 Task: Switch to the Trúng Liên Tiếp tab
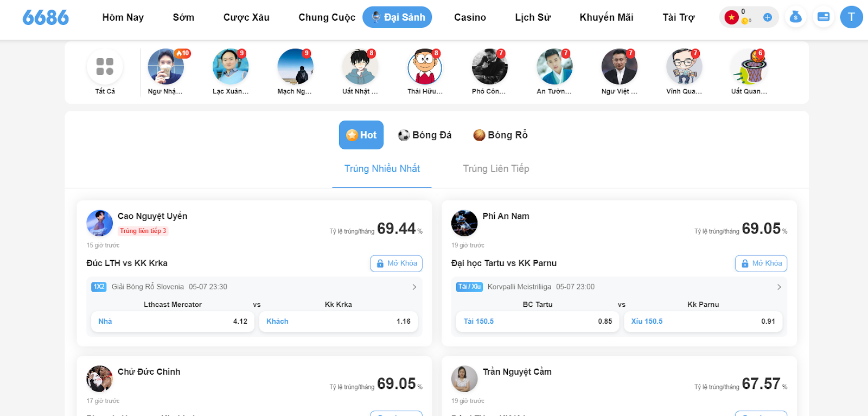coord(496,169)
